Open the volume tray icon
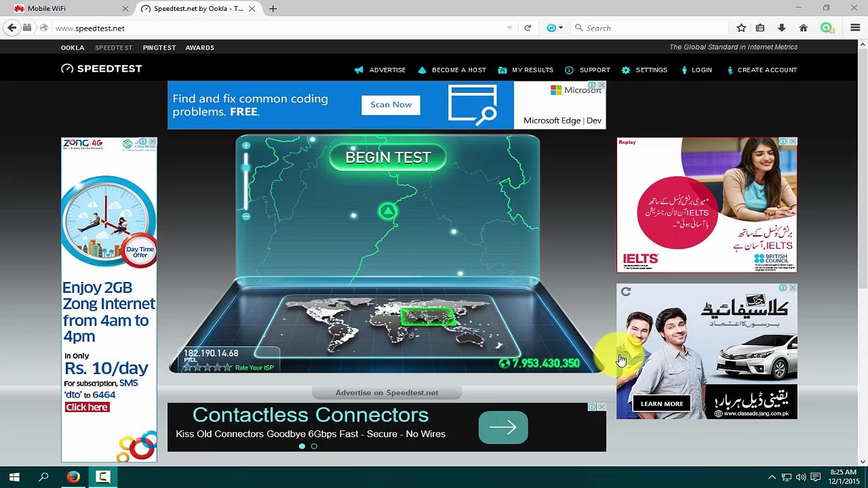 click(x=801, y=477)
